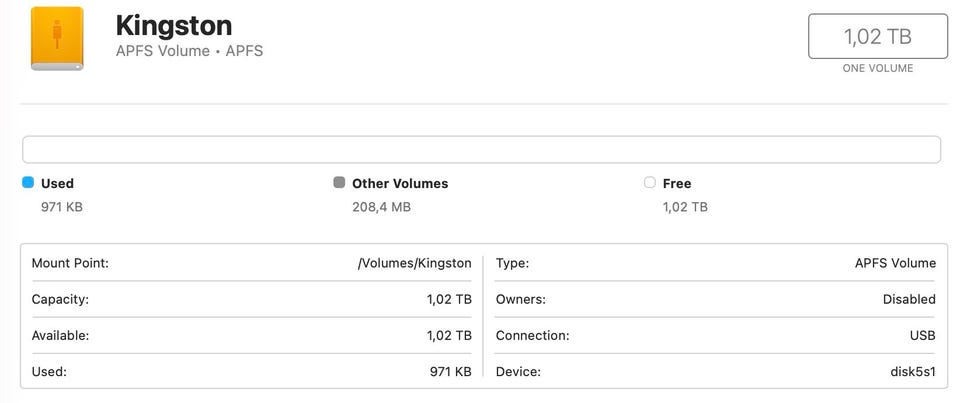Click the 1,02 TB capacity box
The image size is (960, 403).
click(877, 37)
